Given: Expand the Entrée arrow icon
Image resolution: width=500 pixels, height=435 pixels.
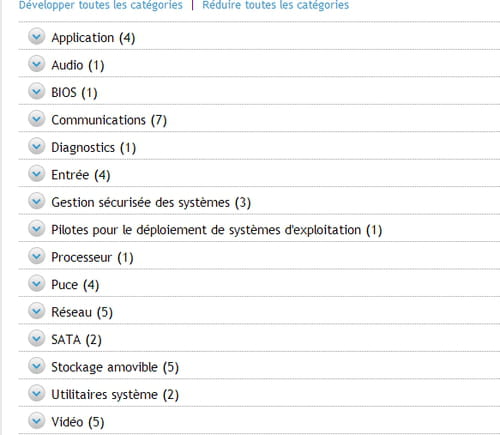Looking at the screenshot, I should click(x=36, y=173).
